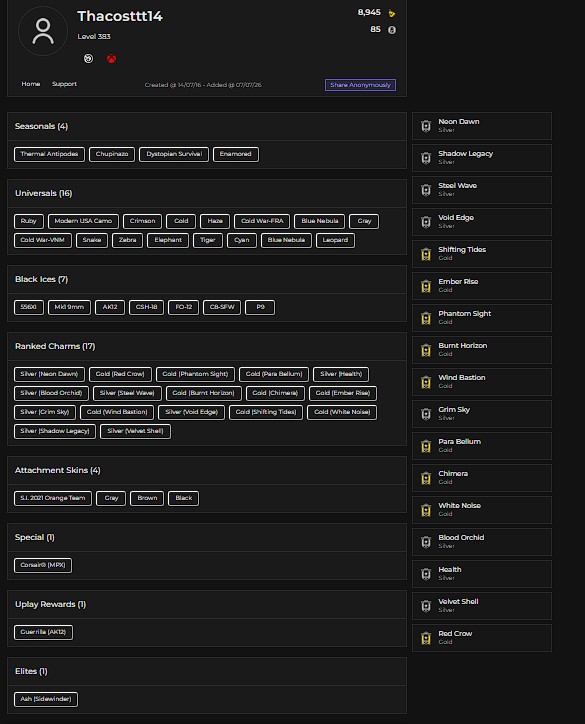The height and width of the screenshot is (724, 585).
Task: Open the Support tab
Action: coord(64,84)
